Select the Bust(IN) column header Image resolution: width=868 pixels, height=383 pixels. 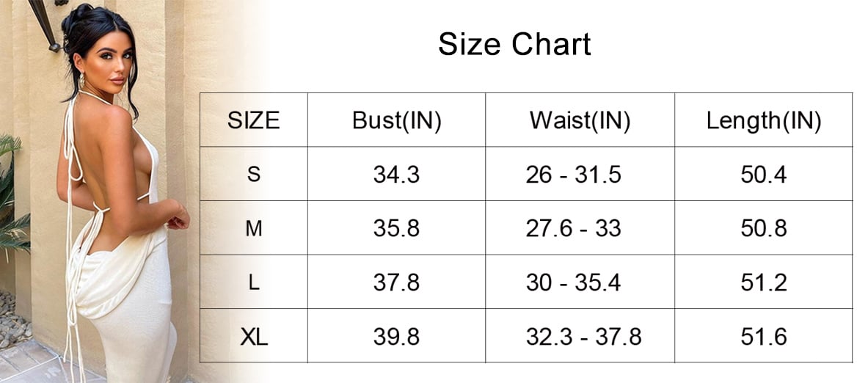coord(396,120)
